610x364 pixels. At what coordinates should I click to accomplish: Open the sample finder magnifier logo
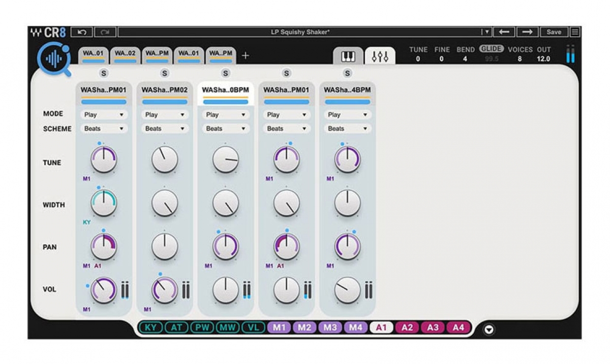click(x=54, y=59)
